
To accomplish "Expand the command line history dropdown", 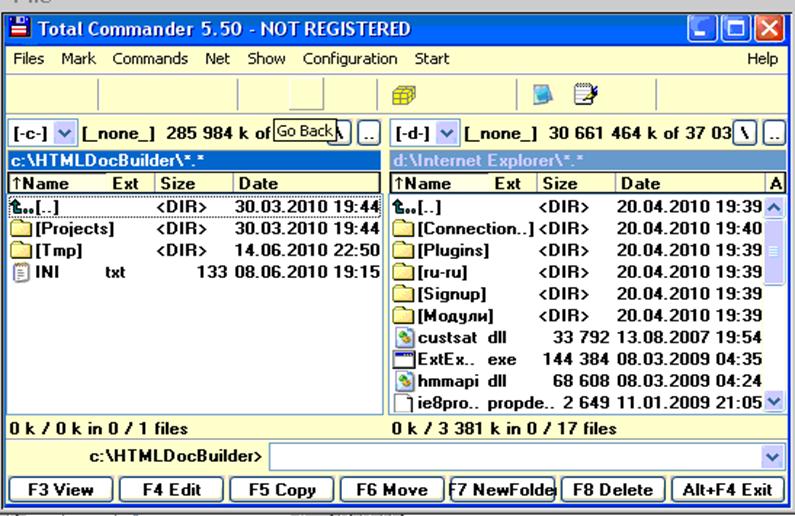I will point(773,457).
